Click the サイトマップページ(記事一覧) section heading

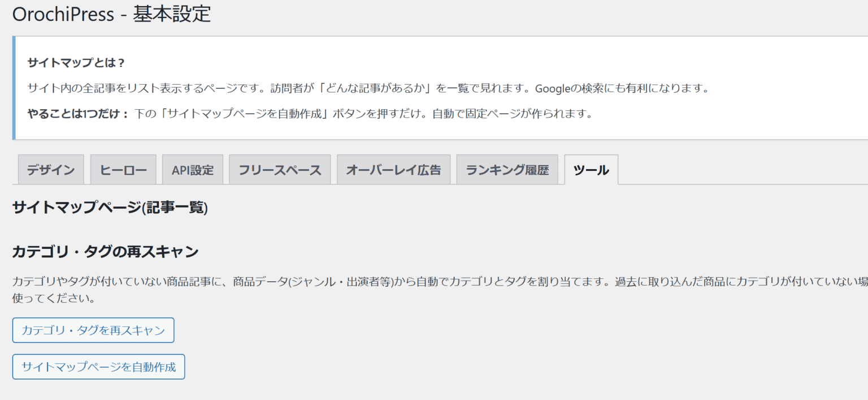point(110,208)
